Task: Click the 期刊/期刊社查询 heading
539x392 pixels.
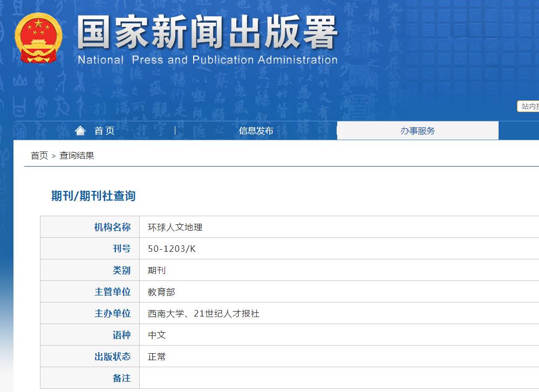Action: pos(93,196)
